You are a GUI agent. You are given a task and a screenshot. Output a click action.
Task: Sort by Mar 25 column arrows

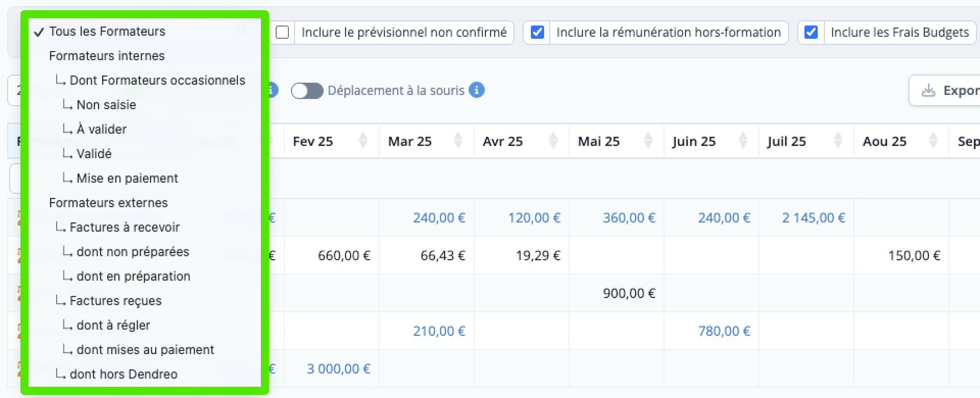458,140
